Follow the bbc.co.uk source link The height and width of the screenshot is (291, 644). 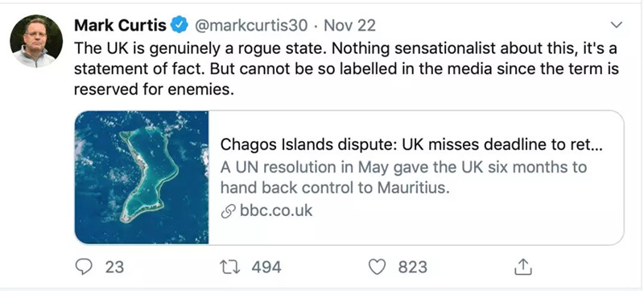pyautogui.click(x=276, y=210)
